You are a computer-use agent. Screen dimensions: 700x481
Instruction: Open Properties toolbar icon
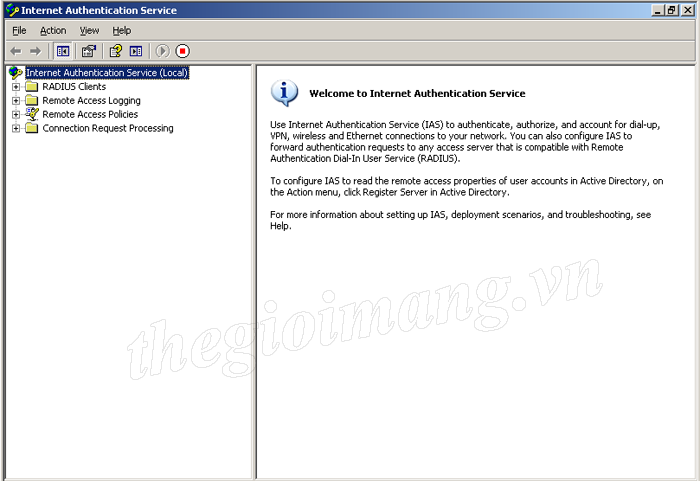(x=89, y=51)
